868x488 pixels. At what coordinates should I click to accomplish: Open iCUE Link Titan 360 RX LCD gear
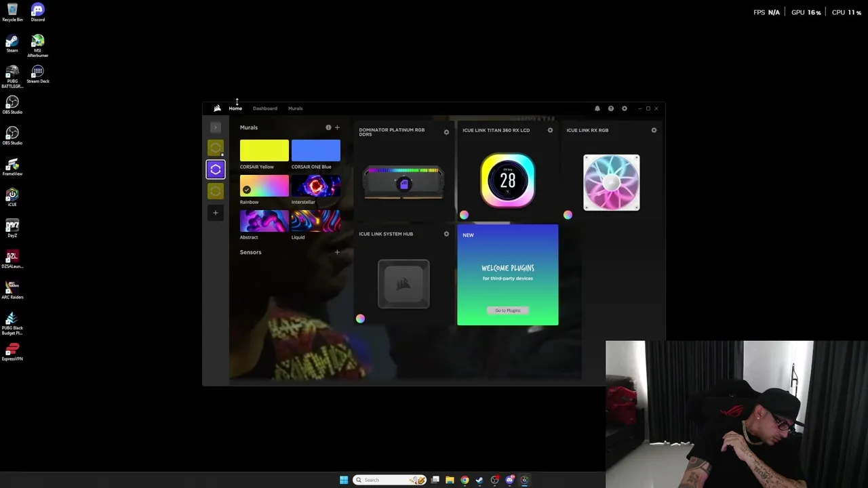[550, 130]
